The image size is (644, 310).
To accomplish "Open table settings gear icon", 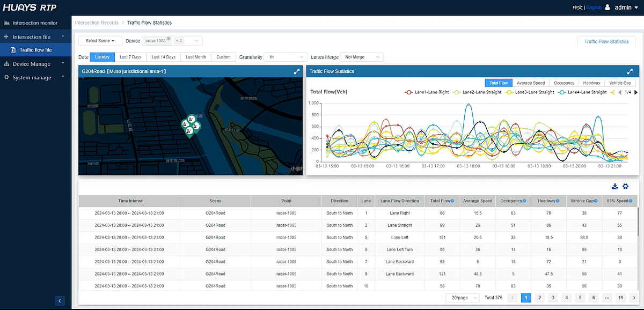I will pos(625,186).
